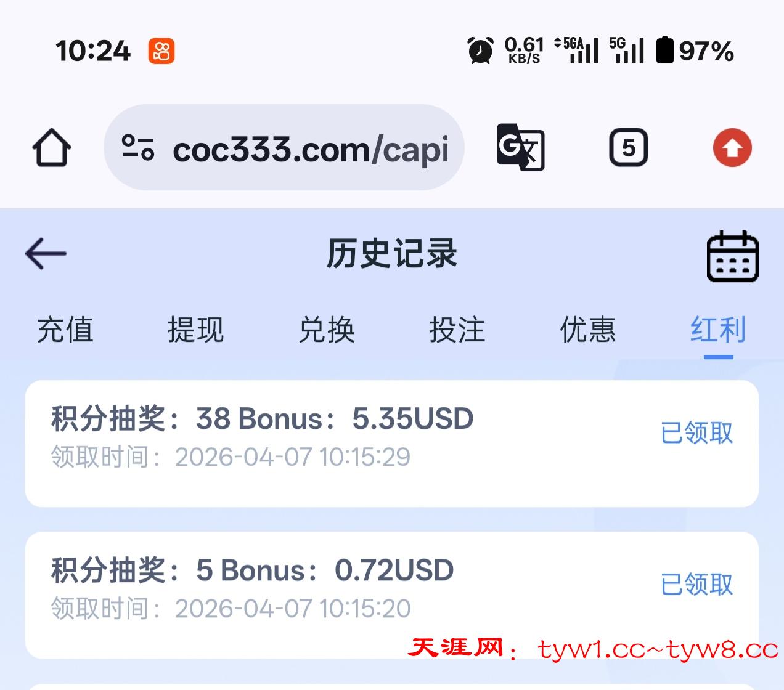Viewport: 784px width, 690px height.
Task: Open the 投注 tab
Action: click(457, 330)
